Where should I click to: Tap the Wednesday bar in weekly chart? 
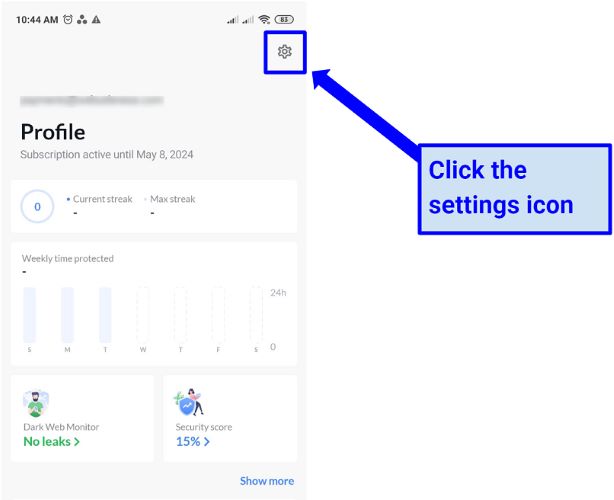[143, 315]
